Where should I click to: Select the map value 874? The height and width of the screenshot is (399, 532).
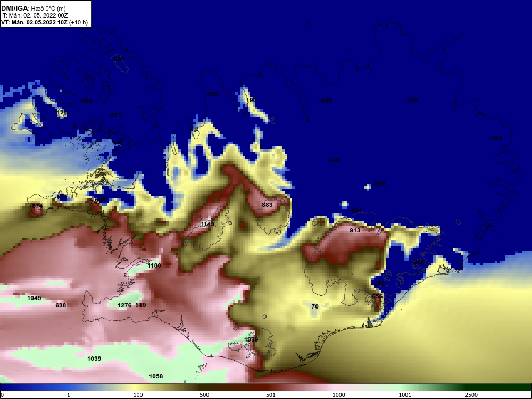click(x=37, y=206)
